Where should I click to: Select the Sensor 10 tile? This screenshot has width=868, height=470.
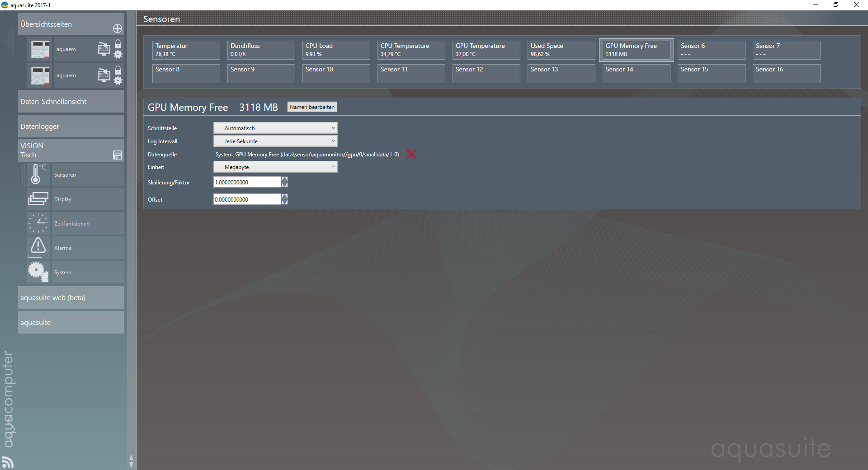pyautogui.click(x=336, y=73)
